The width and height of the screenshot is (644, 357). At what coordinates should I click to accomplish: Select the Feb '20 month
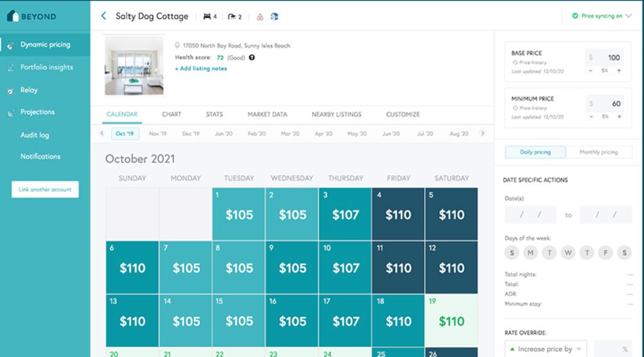257,134
